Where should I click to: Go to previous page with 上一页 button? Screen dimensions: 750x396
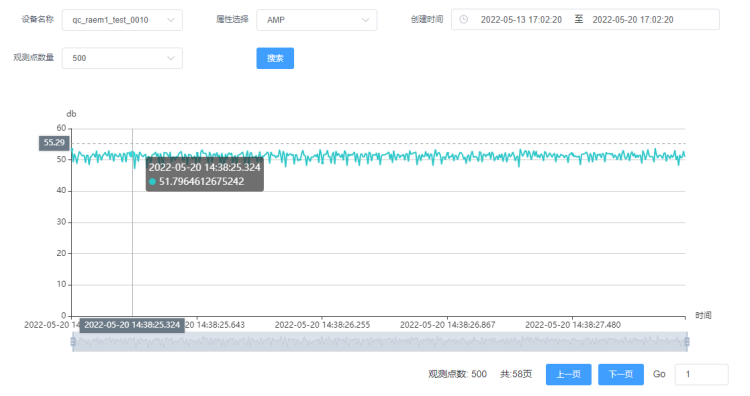pyautogui.click(x=568, y=374)
